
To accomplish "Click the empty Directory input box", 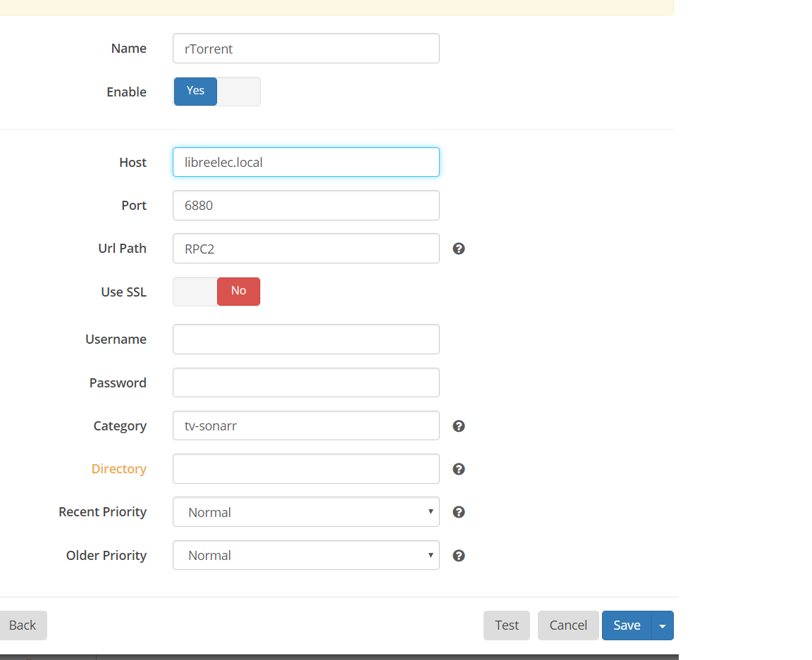I will click(306, 469).
